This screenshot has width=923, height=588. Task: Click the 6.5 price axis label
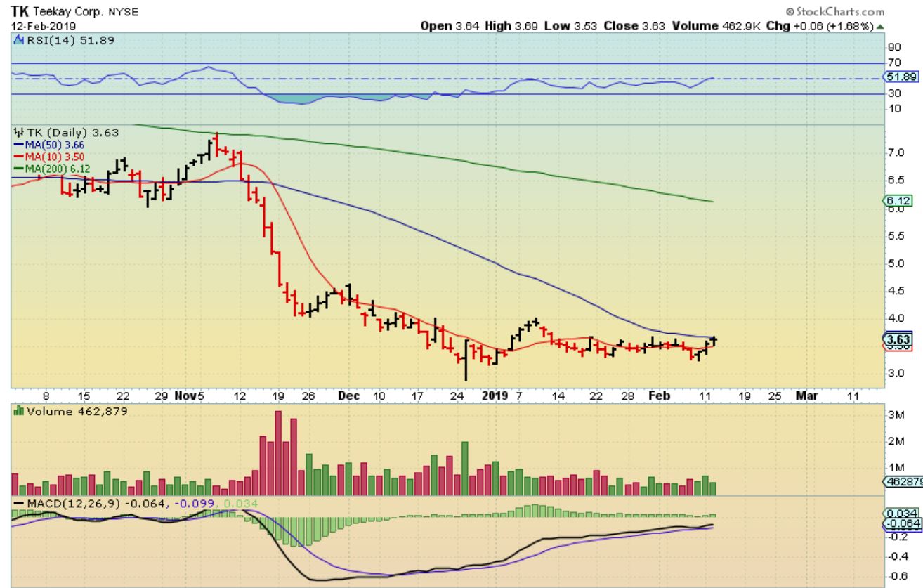[895, 181]
